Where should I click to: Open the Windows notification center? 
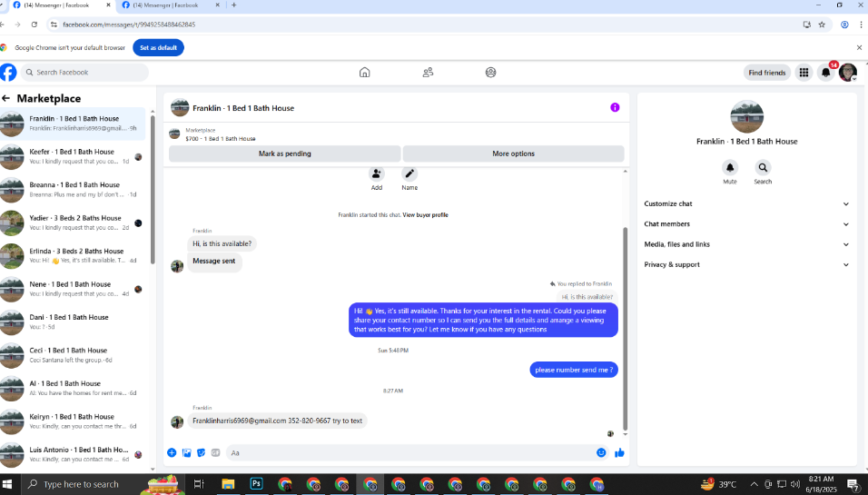(x=853, y=484)
